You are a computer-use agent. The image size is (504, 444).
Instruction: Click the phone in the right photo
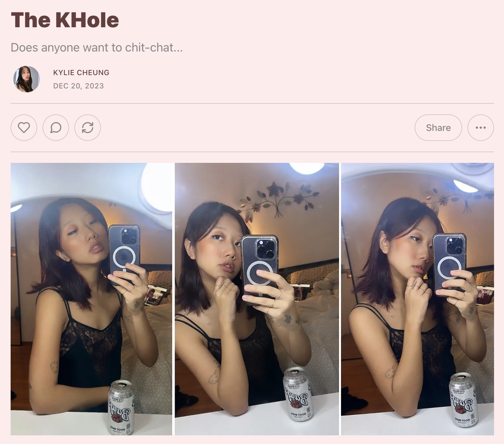coord(449,264)
